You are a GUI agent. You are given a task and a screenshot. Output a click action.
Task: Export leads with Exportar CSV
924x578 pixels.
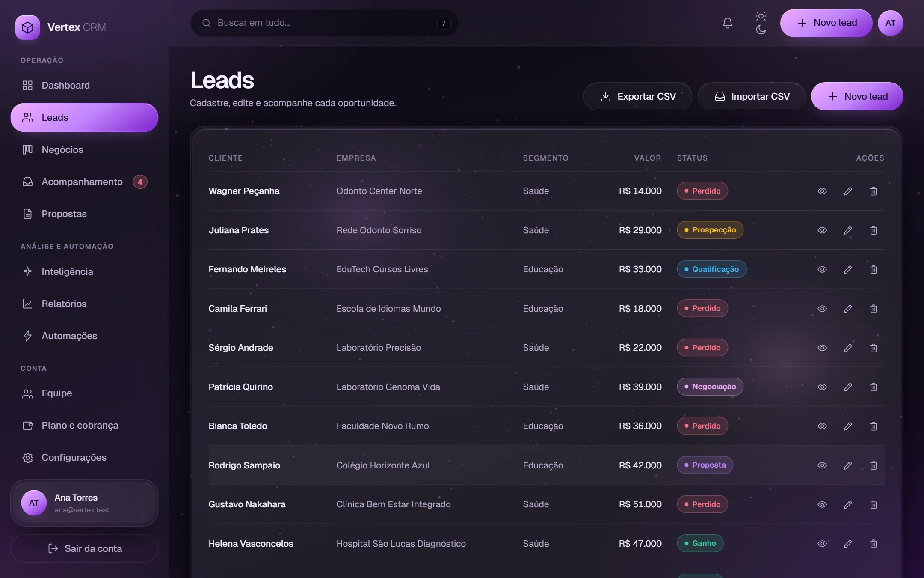coord(637,96)
